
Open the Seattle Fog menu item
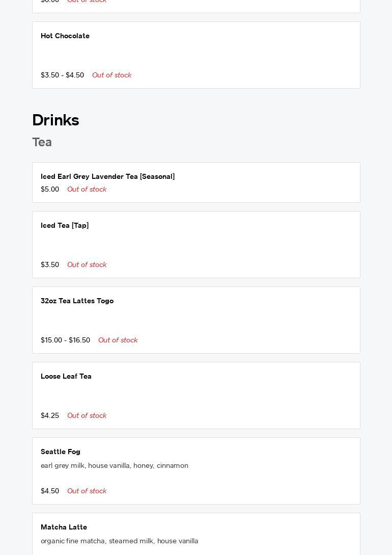(61, 452)
